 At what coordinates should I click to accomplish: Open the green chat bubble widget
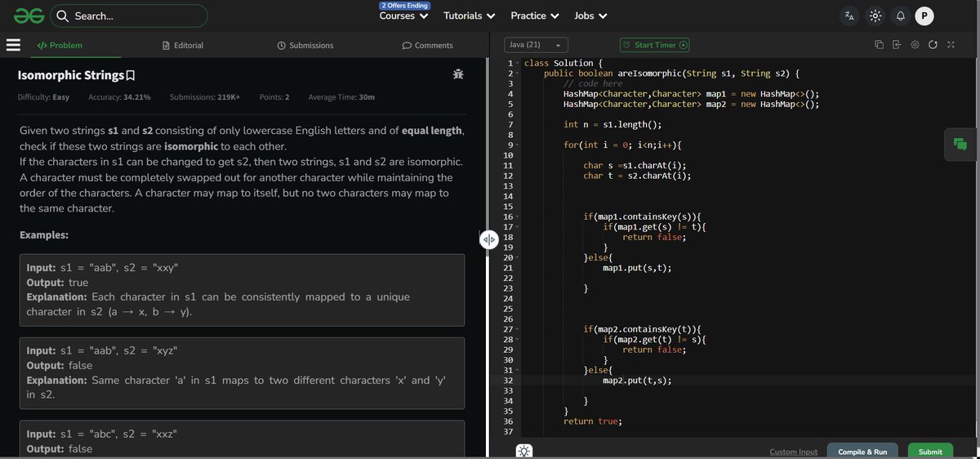[960, 145]
